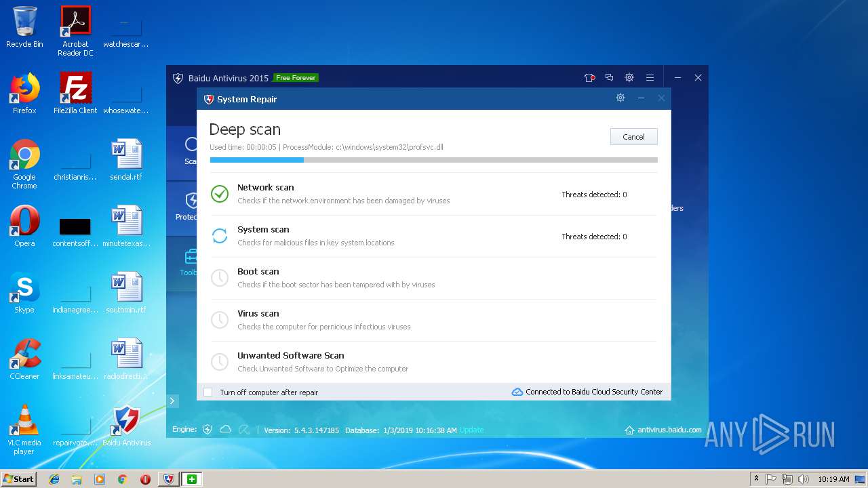Image resolution: width=868 pixels, height=488 pixels.
Task: Select the Boot scan title
Action: pyautogui.click(x=258, y=272)
